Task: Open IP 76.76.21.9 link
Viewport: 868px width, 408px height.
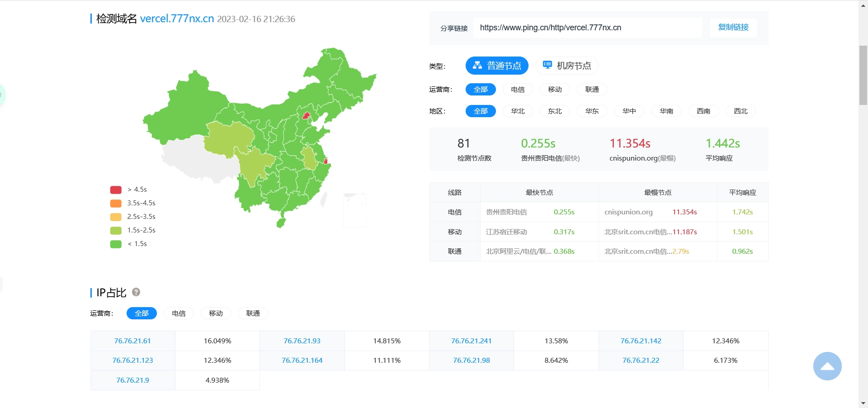Action: (x=132, y=380)
